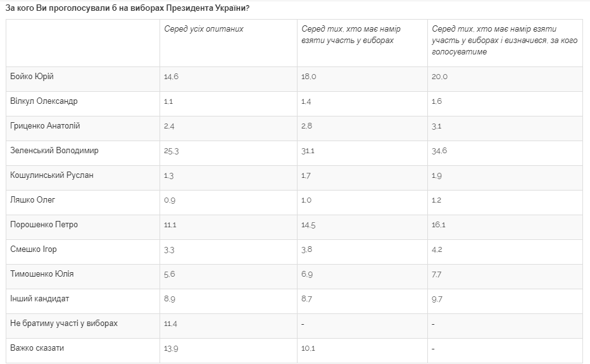Click the 'Бойко Юрій' row label
The image size is (590, 364).
pyautogui.click(x=32, y=77)
